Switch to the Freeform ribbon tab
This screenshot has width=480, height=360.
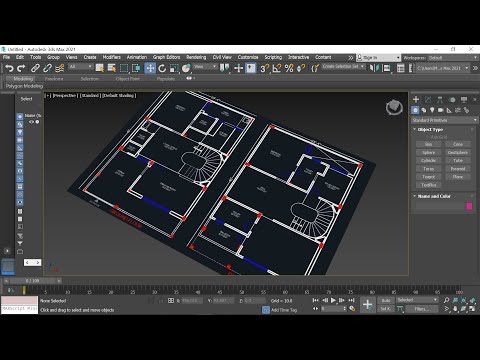point(54,79)
